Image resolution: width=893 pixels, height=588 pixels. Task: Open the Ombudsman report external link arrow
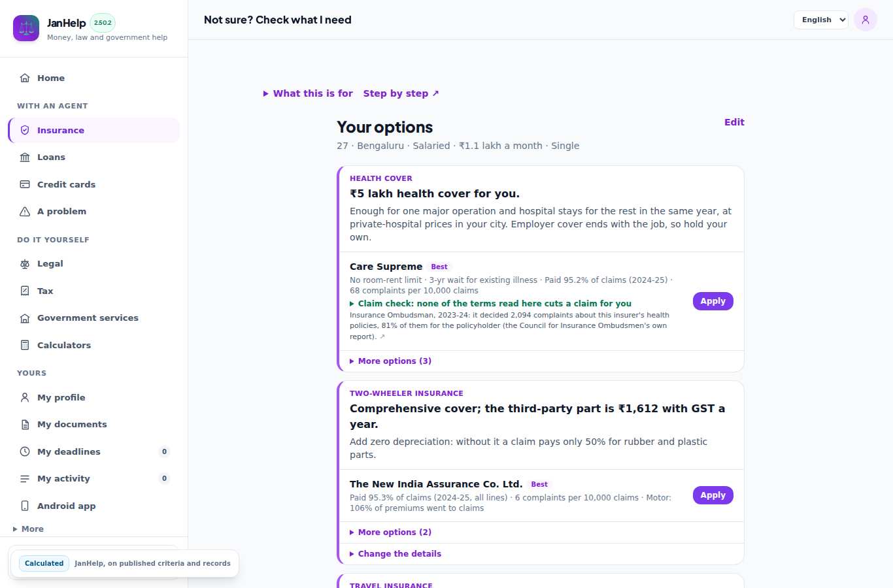point(382,337)
